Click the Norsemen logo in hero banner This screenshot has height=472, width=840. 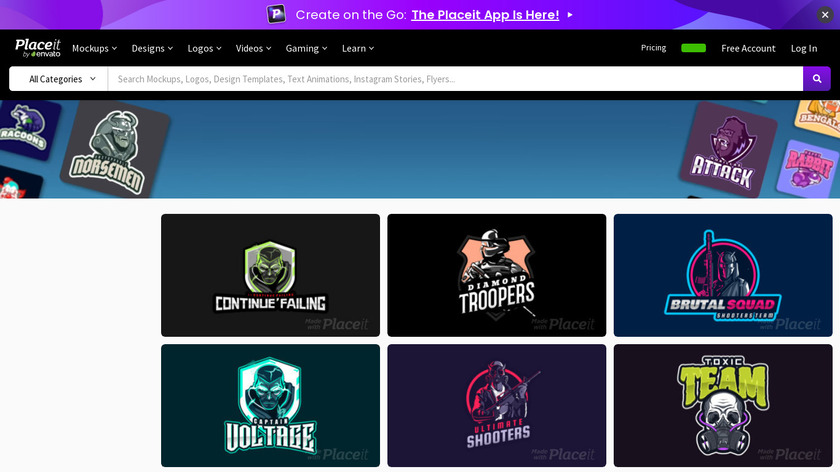115,149
